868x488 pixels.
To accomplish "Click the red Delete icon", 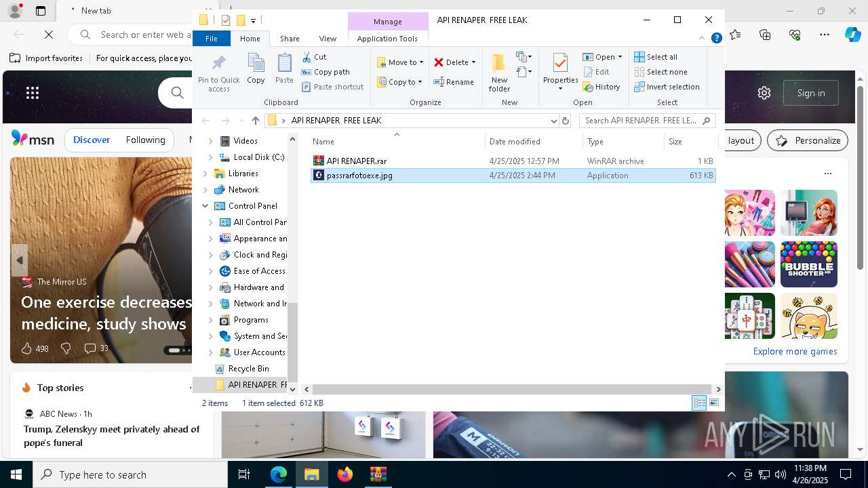I will point(439,62).
